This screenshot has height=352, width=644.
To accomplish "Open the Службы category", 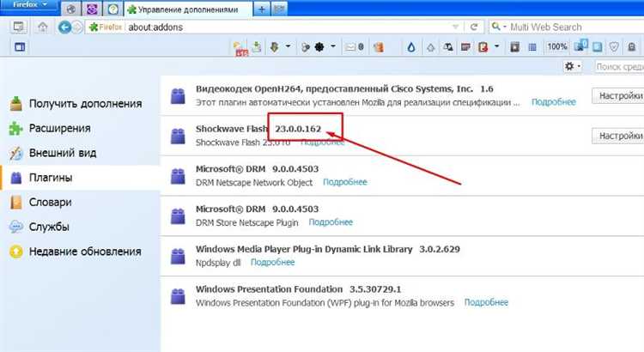I will click(x=80, y=227).
